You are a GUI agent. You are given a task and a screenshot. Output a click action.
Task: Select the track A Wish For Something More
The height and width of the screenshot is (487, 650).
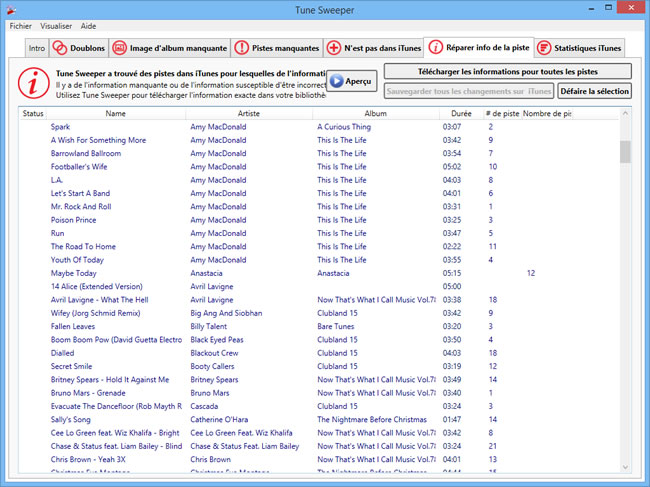(98, 140)
